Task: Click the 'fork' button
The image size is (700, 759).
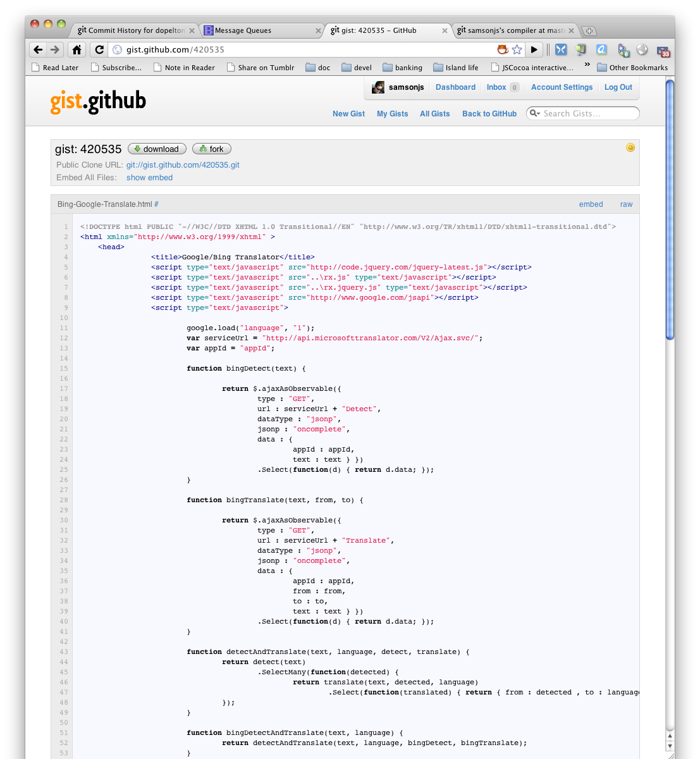Action: [212, 149]
